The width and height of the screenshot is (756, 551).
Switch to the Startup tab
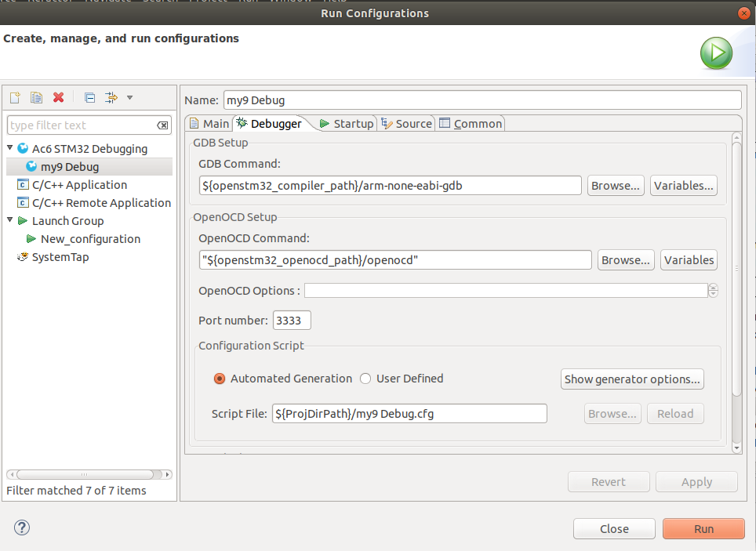click(x=347, y=124)
